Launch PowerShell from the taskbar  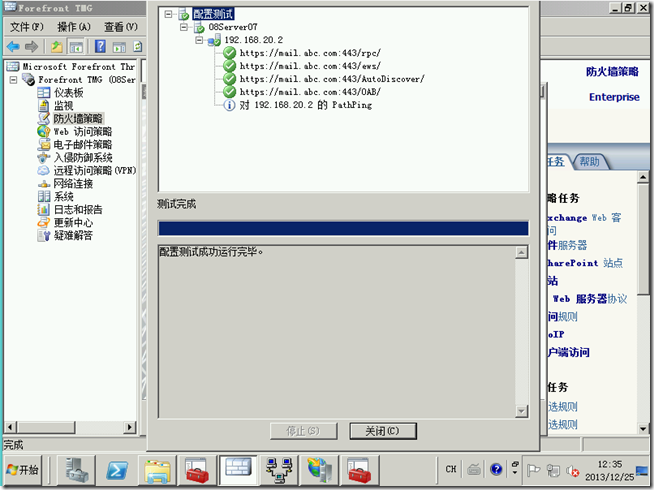tap(117, 470)
